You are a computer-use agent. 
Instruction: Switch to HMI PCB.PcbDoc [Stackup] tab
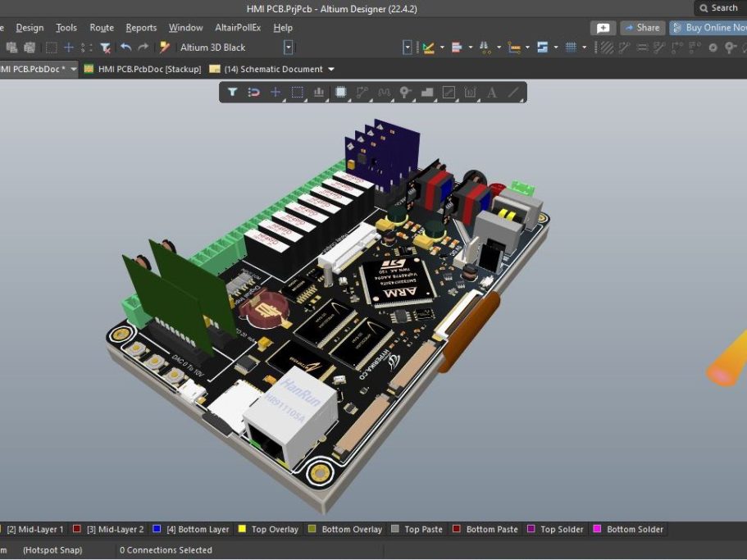pos(143,69)
